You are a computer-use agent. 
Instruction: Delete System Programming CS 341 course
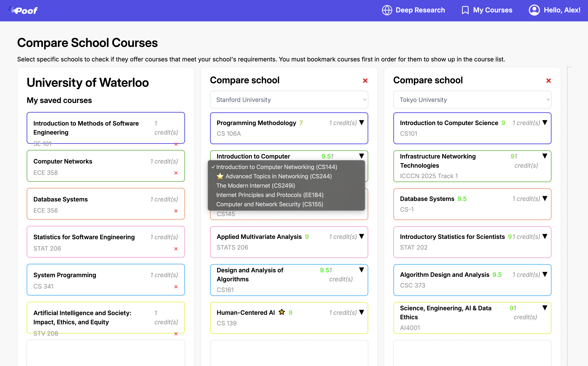coord(176,287)
